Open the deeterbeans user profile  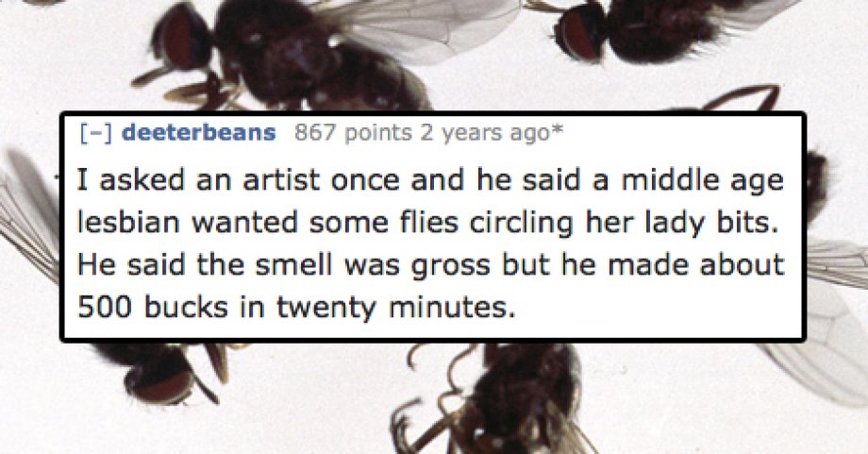click(x=198, y=132)
